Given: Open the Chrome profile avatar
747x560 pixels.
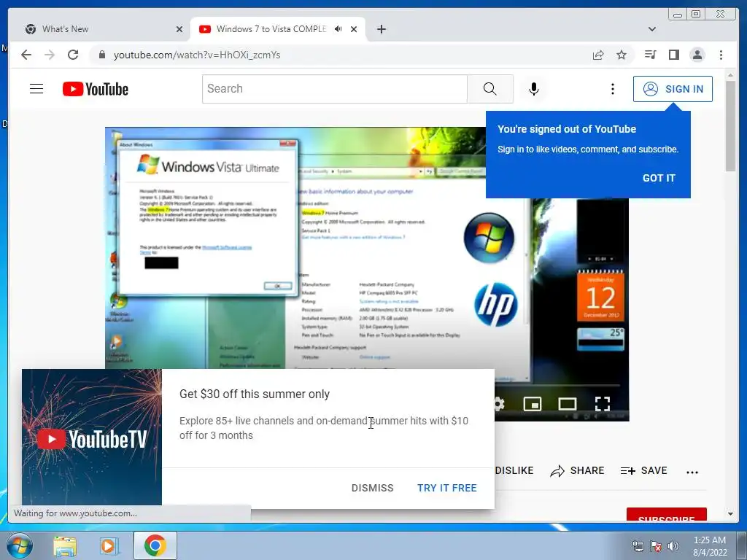Looking at the screenshot, I should click(697, 55).
